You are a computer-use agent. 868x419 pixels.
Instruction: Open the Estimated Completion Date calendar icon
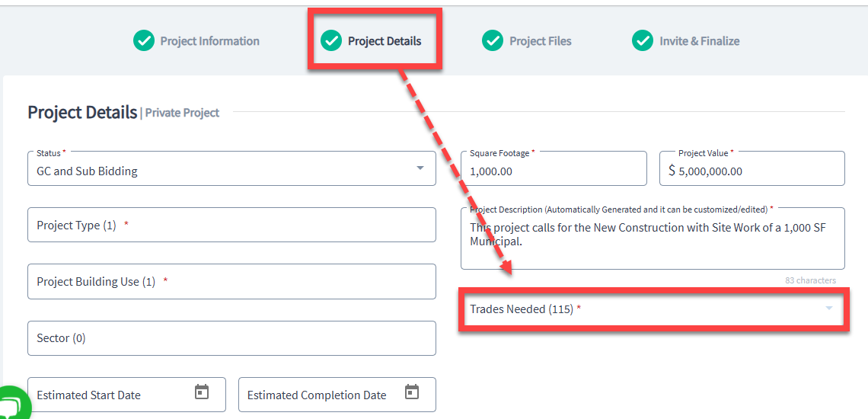pyautogui.click(x=411, y=392)
